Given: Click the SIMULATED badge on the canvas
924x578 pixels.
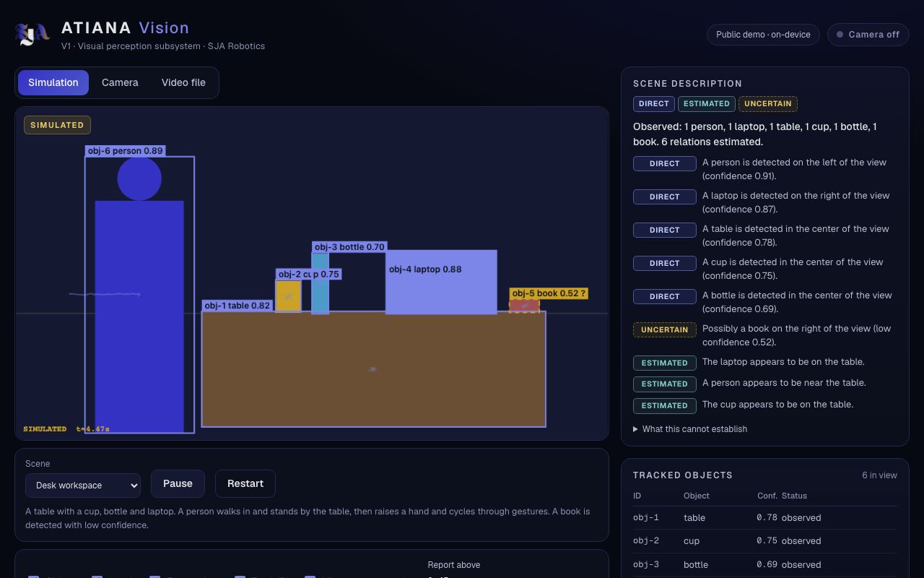Looking at the screenshot, I should click(x=57, y=125).
